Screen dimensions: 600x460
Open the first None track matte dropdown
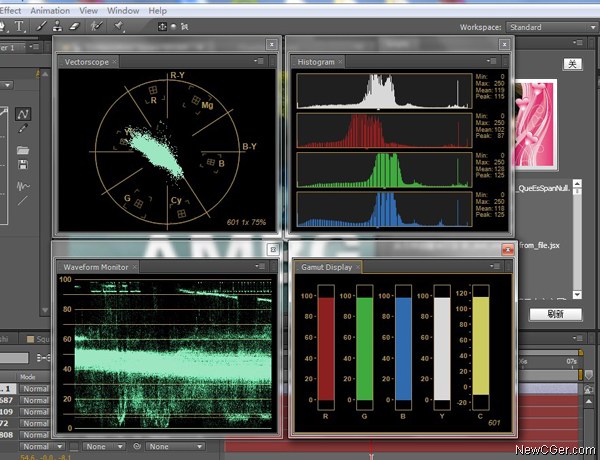point(103,447)
